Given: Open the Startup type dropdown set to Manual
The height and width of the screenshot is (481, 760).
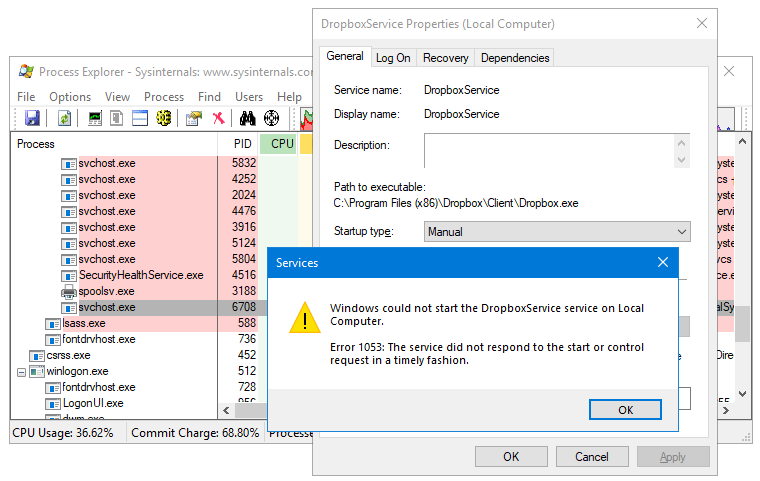Looking at the screenshot, I should 557,232.
